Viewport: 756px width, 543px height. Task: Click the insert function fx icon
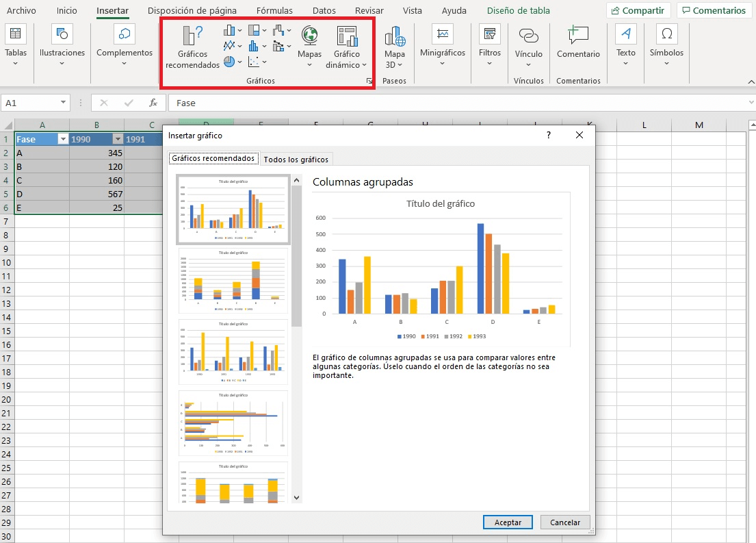click(x=153, y=103)
